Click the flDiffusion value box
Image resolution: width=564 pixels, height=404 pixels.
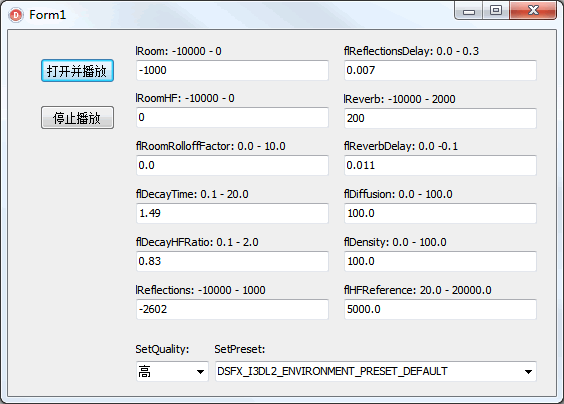440,213
